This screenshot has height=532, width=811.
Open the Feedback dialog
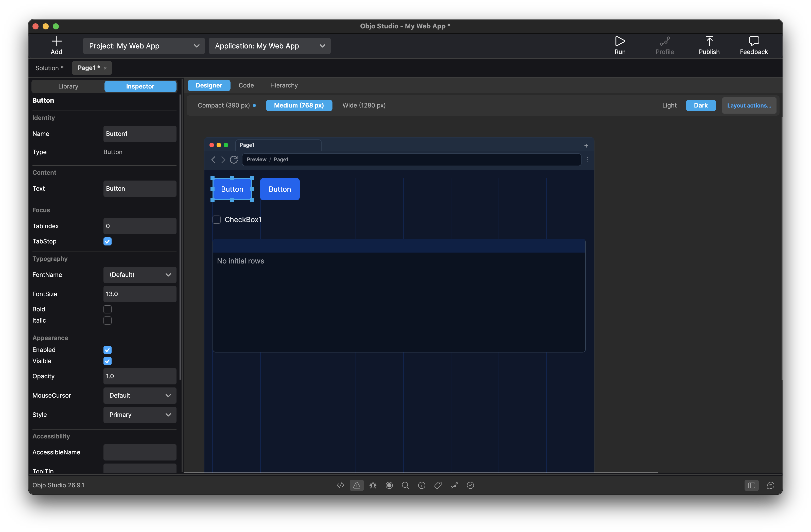754,45
